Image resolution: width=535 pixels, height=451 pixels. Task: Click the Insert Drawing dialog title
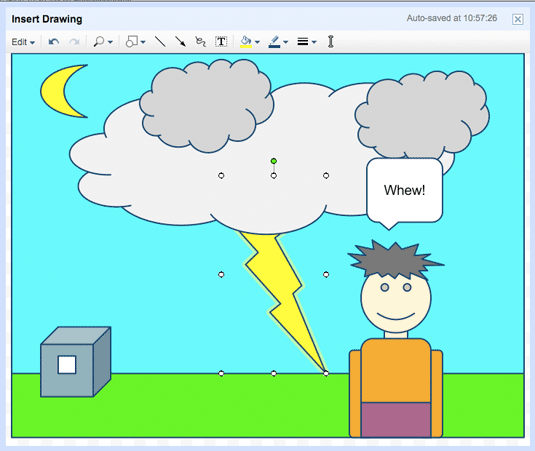coord(47,19)
